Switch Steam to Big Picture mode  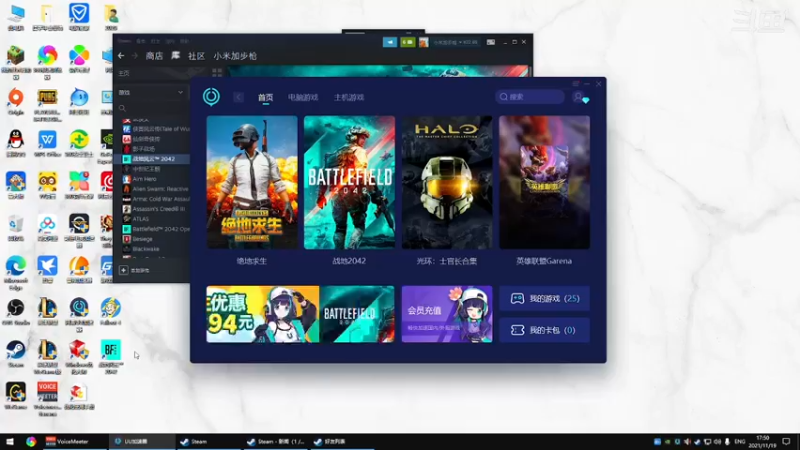point(491,42)
